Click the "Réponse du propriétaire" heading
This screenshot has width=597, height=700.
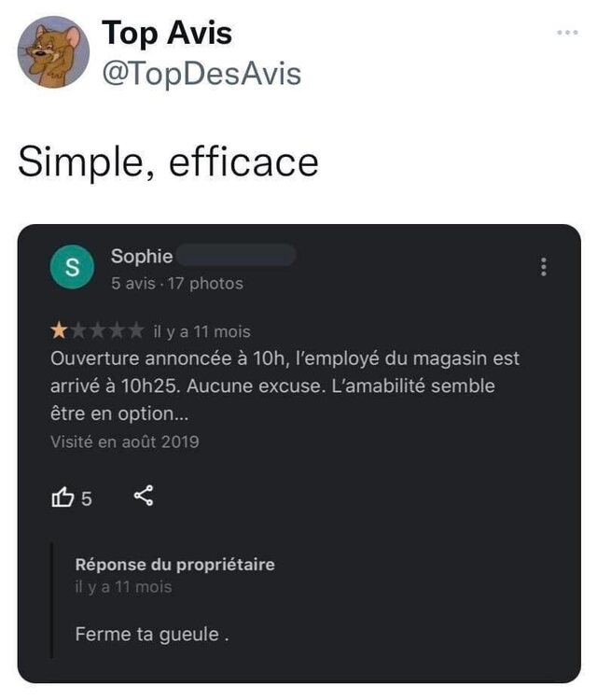click(174, 565)
